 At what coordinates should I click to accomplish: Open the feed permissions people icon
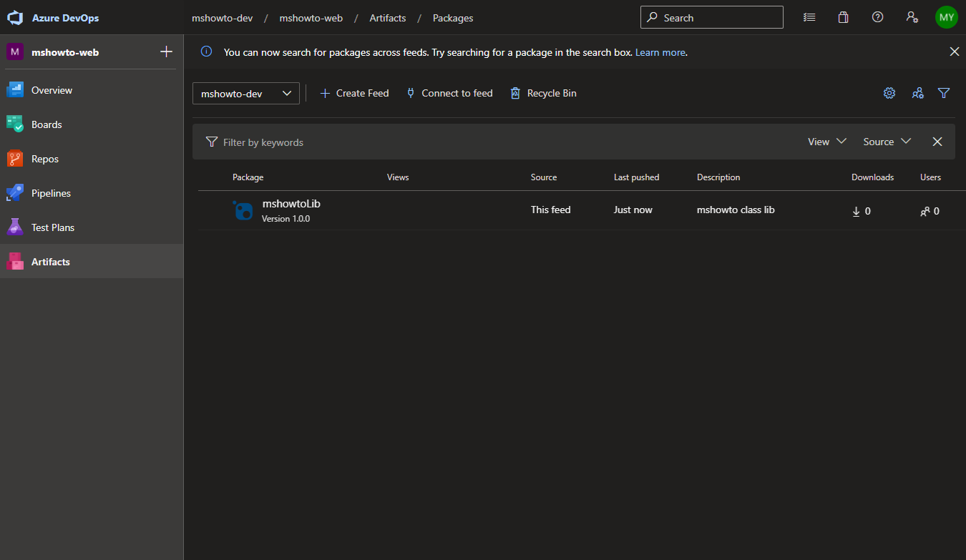917,93
